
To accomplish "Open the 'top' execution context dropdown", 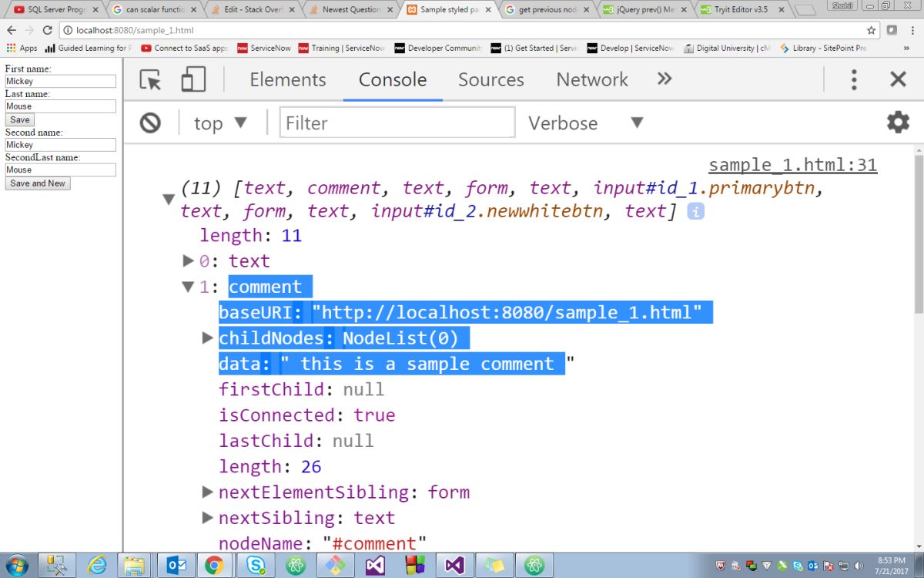I will point(220,123).
